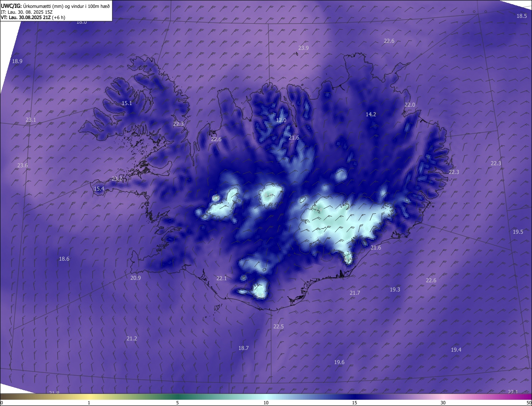532x406 pixels.
Task: Click the wind value 22.5
Action: pyautogui.click(x=278, y=327)
